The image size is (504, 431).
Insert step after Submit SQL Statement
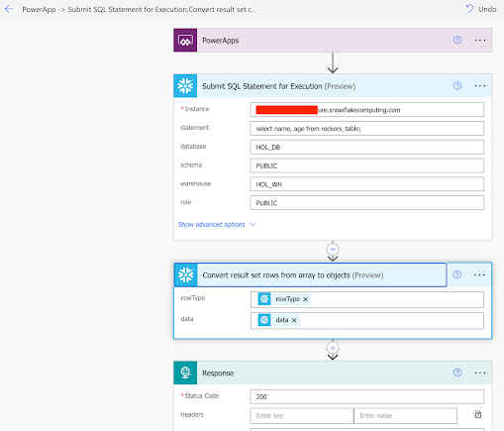pyautogui.click(x=333, y=249)
